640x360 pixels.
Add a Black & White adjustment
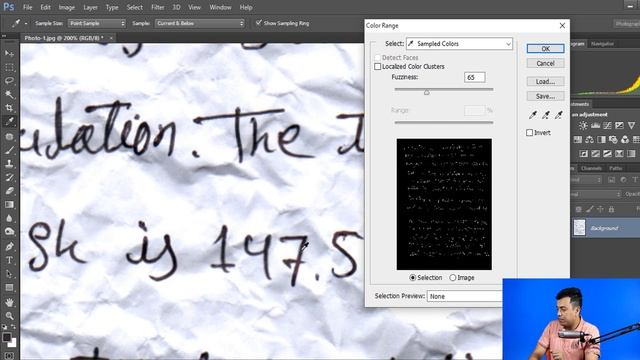601,140
